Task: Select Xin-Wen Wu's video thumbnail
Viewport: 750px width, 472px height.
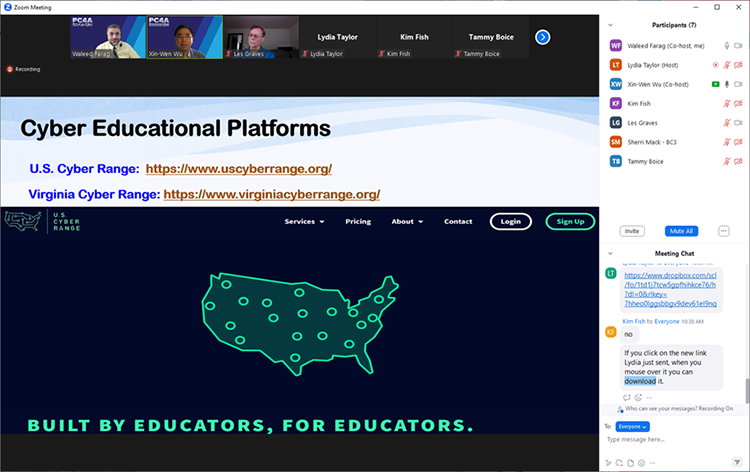Action: click(x=185, y=37)
